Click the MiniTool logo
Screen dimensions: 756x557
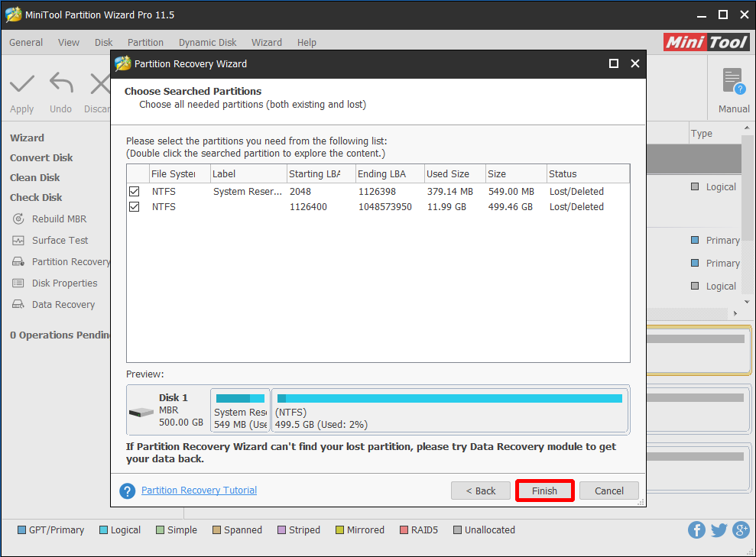point(706,42)
